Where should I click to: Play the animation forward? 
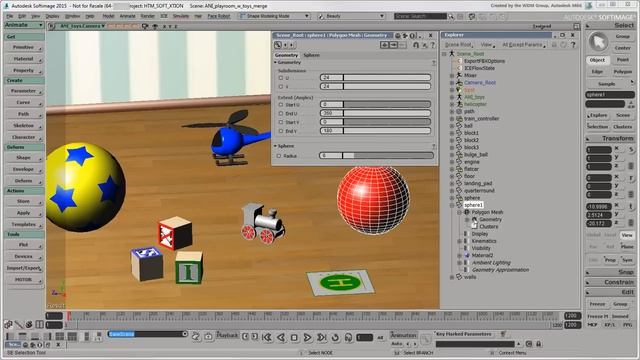pos(307,338)
